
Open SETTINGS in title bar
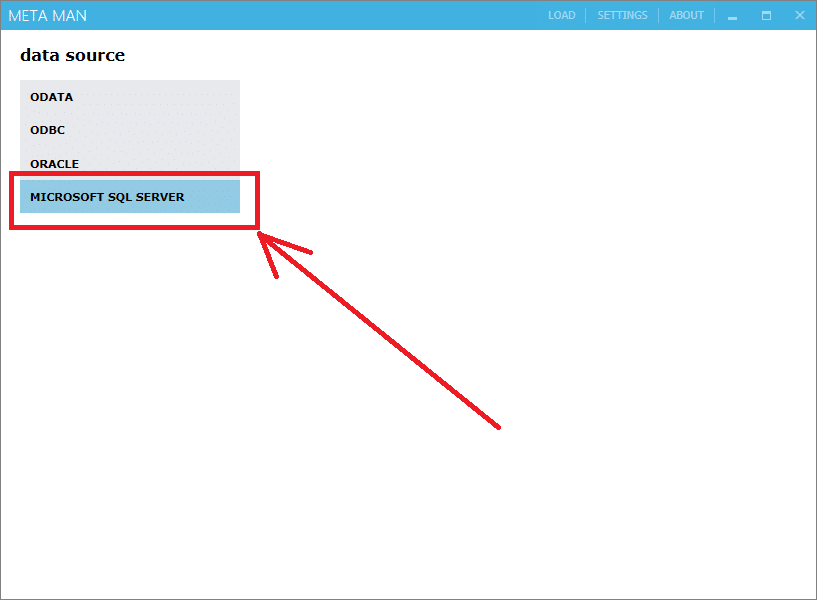[x=622, y=15]
